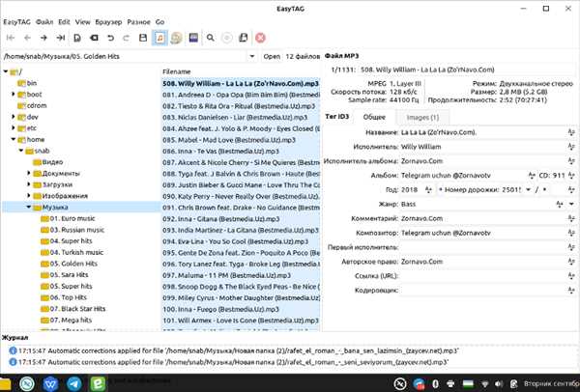The width and height of the screenshot is (580, 392).
Task: Click the Bluetooth icon in system tray
Action: [435, 384]
